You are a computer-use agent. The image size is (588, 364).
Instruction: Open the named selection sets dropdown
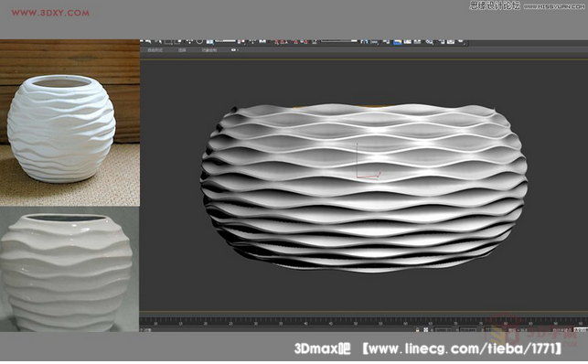(339, 40)
